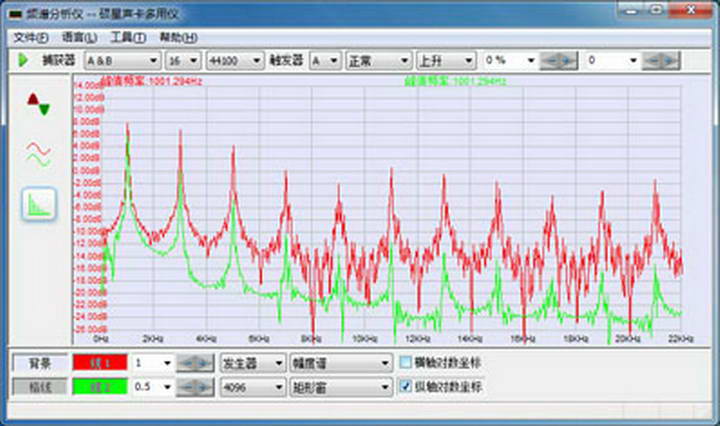Switch to oscilloscope waveform view icon
Image resolution: width=720 pixels, height=426 pixels.
[38, 153]
